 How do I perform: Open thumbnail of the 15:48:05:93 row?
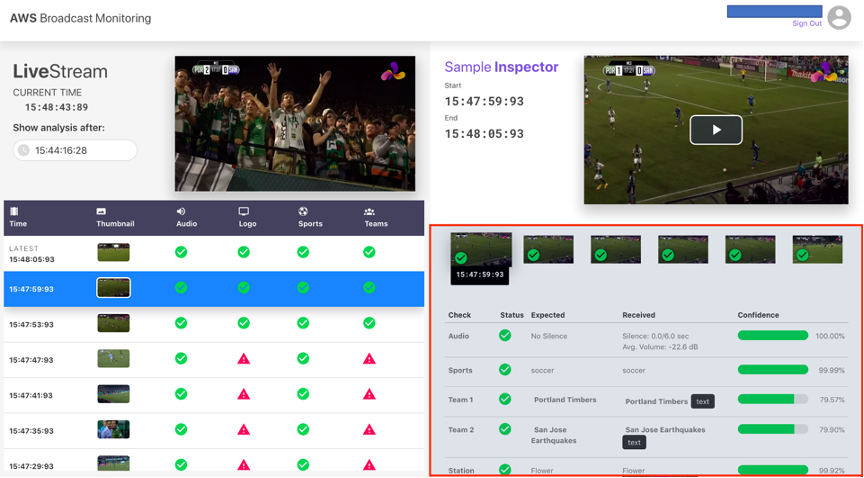pyautogui.click(x=114, y=252)
